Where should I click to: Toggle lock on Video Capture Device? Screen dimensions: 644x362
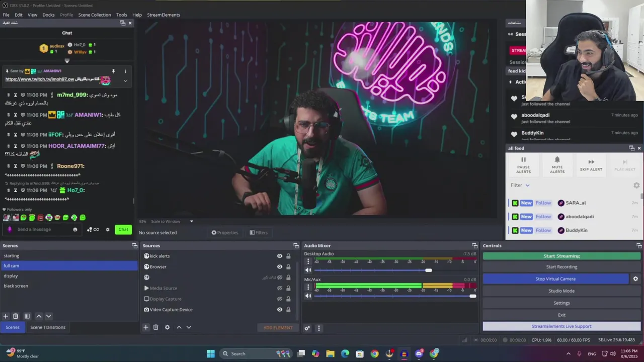[x=288, y=310]
